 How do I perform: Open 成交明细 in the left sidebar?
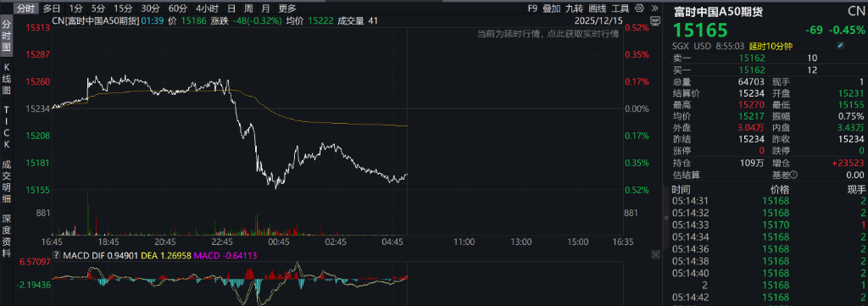pyautogui.click(x=7, y=181)
